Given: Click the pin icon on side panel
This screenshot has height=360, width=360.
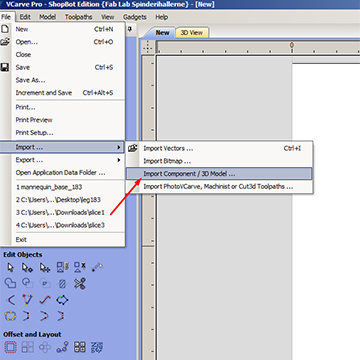Looking at the screenshot, I should pos(130,29).
